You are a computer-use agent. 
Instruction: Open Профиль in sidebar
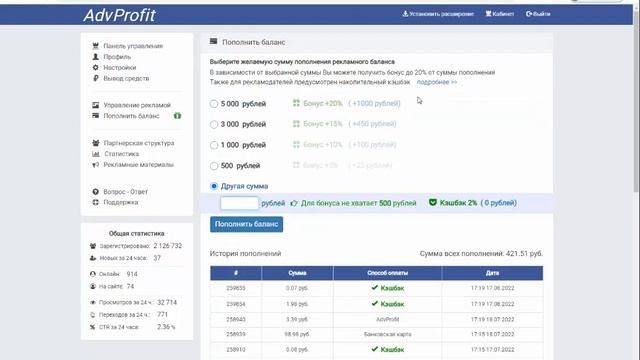click(x=117, y=57)
